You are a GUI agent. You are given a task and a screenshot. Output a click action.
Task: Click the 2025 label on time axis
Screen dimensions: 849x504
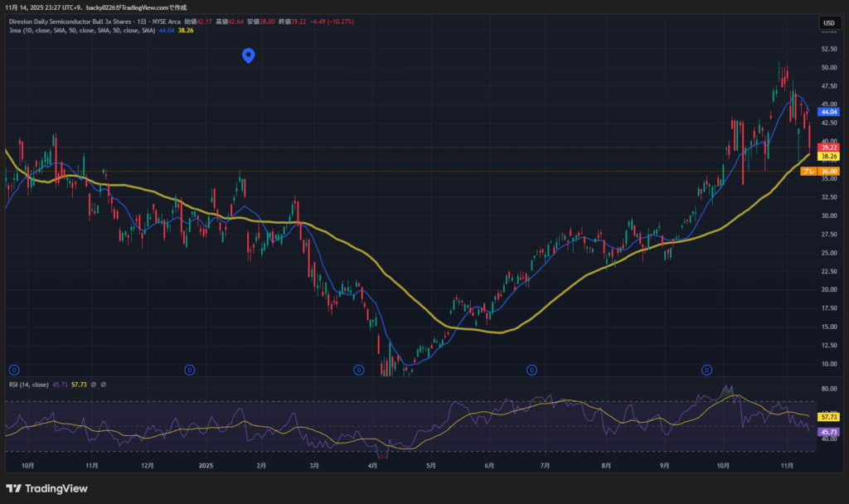(206, 466)
